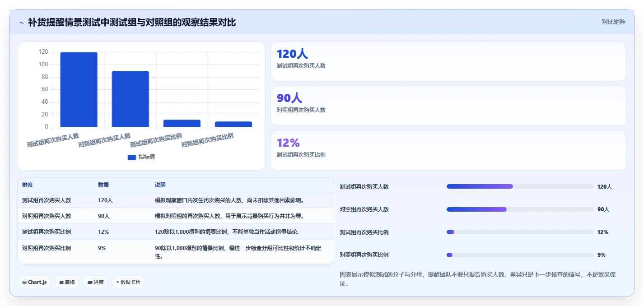Click the description starting 120除以1,000
The width and height of the screenshot is (644, 306).
pos(228,232)
